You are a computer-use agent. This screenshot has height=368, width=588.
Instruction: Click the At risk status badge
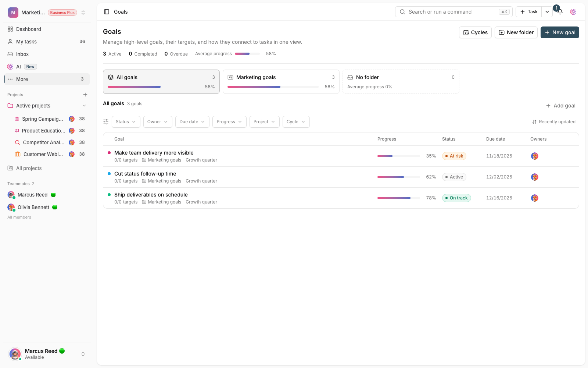click(x=454, y=156)
